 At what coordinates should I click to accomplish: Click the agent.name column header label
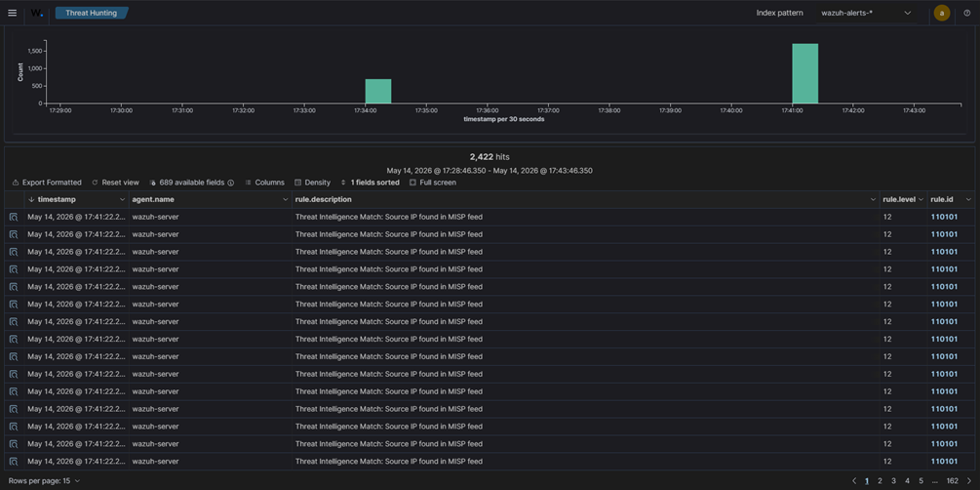[x=153, y=200]
